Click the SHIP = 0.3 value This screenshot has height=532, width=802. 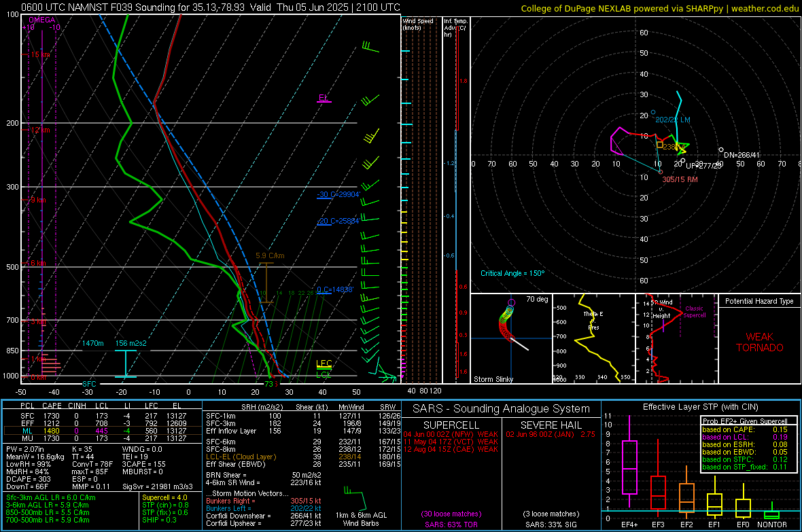click(x=159, y=520)
